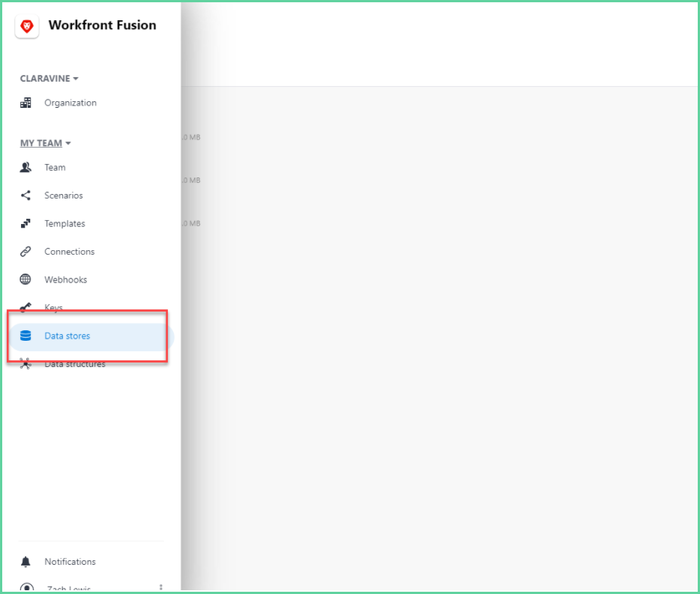Open the Data structures sidebar entry
The image size is (700, 594).
75,364
